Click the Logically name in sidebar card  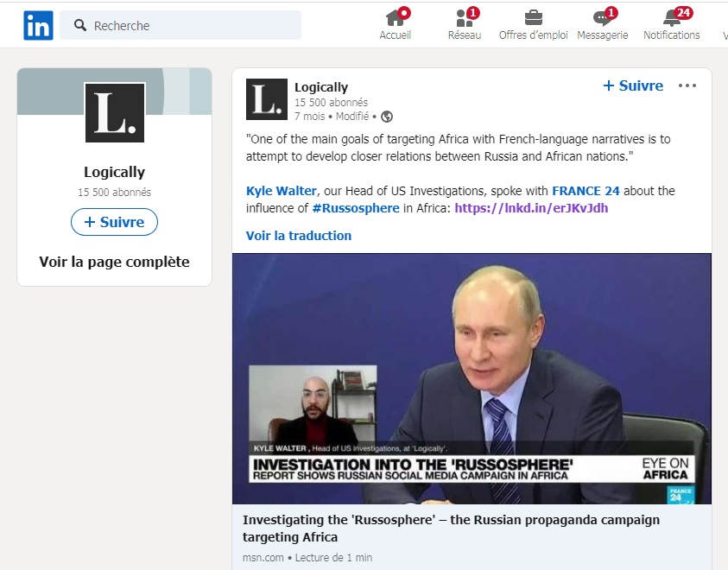tap(114, 172)
